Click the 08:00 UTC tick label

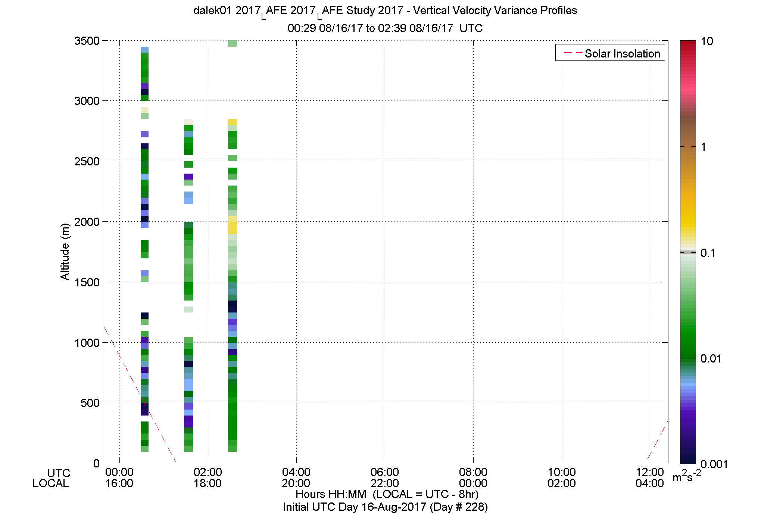coord(473,472)
